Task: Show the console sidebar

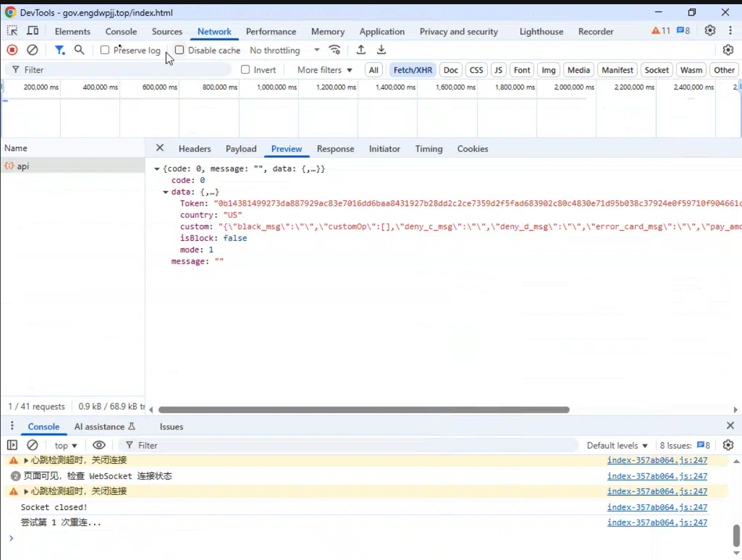Action: tap(12, 445)
